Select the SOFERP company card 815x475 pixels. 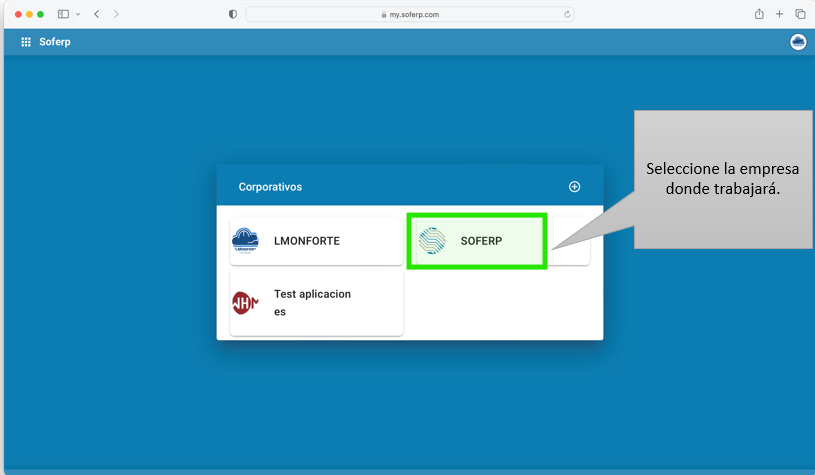coord(503,241)
